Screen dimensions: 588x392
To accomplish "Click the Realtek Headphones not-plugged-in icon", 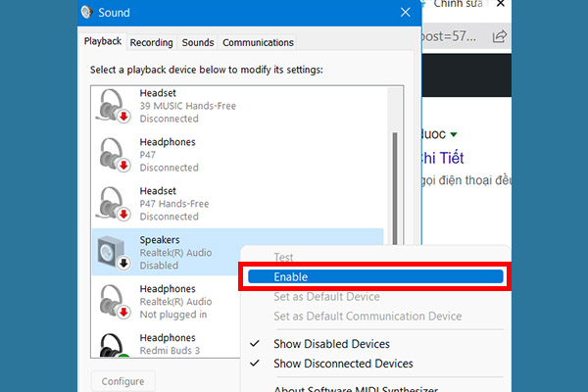I will (x=115, y=302).
